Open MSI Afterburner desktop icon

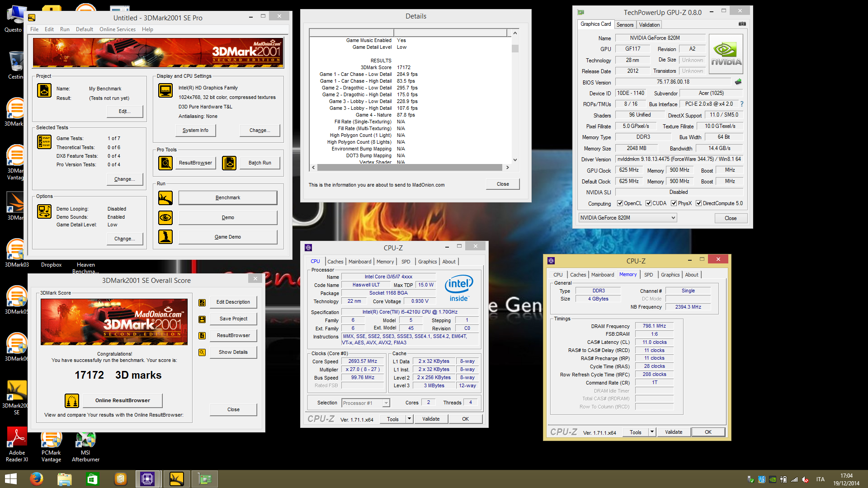pyautogui.click(x=85, y=445)
